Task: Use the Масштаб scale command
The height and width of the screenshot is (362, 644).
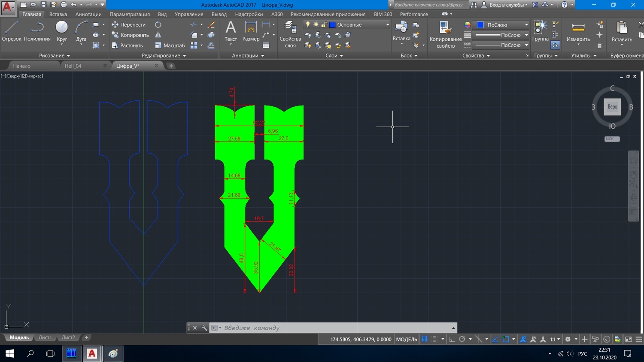Action: (170, 45)
